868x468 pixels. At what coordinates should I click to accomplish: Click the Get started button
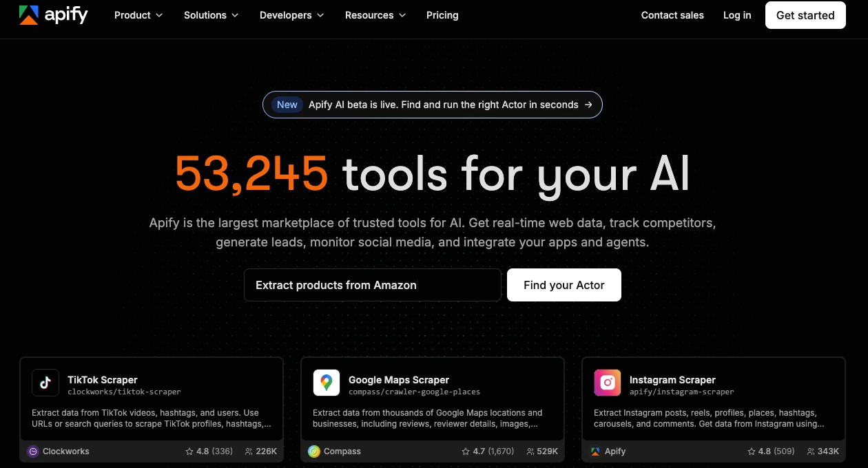coord(805,15)
